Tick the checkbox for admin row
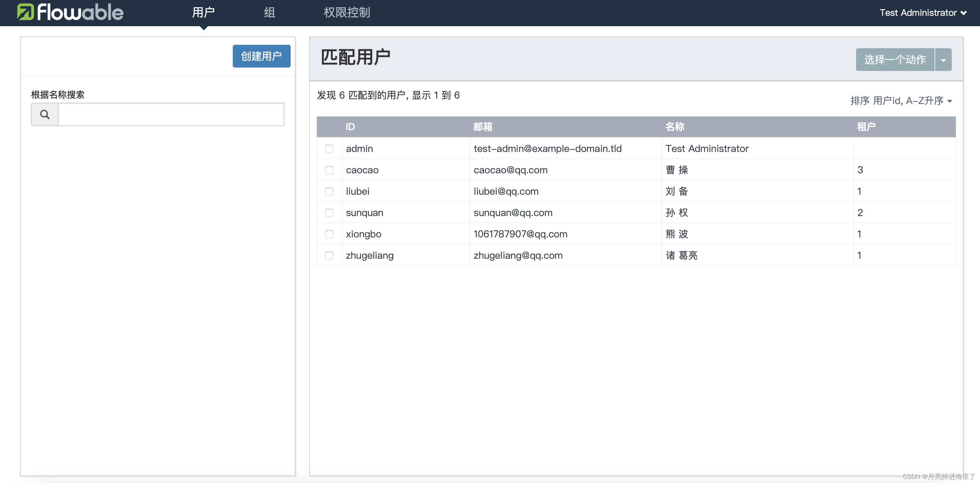The width and height of the screenshot is (980, 483). coord(329,148)
